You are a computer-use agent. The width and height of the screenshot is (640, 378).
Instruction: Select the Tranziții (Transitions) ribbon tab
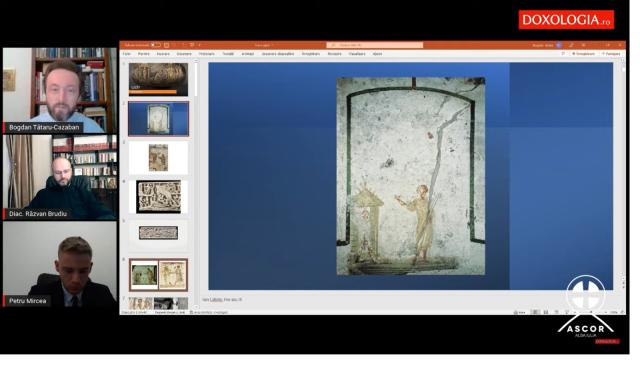click(x=228, y=54)
